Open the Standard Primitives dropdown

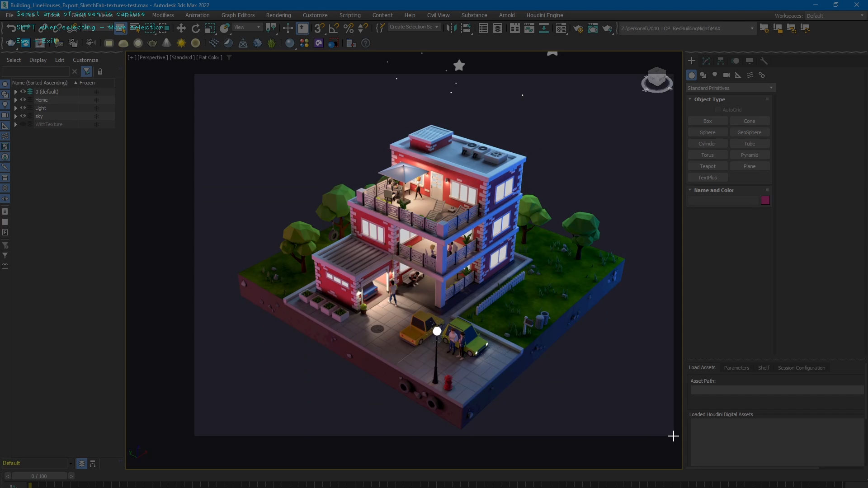tap(730, 88)
